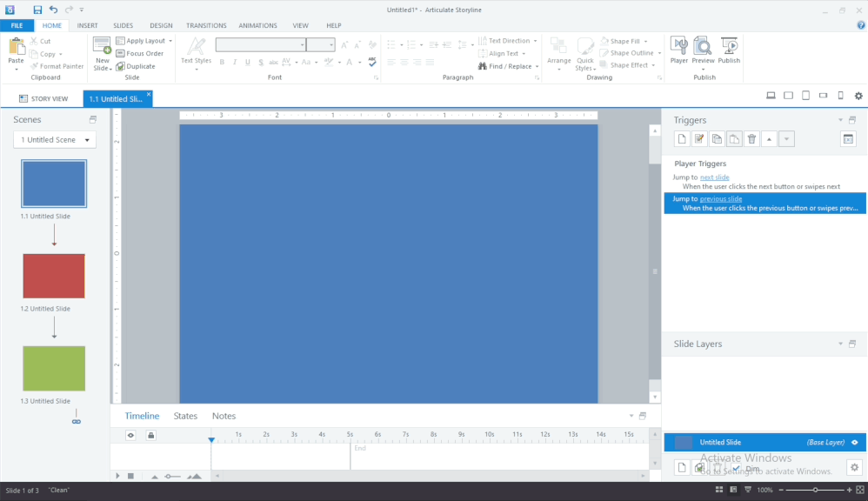Open the manage project variables button

848,139
